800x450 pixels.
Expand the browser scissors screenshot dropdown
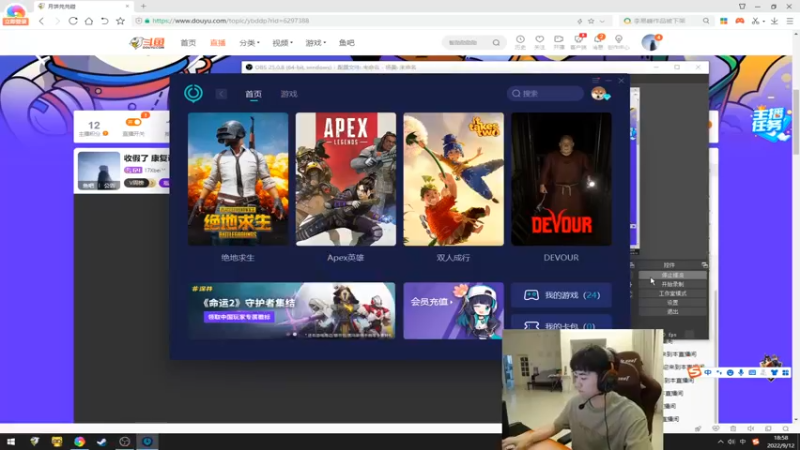click(x=763, y=21)
